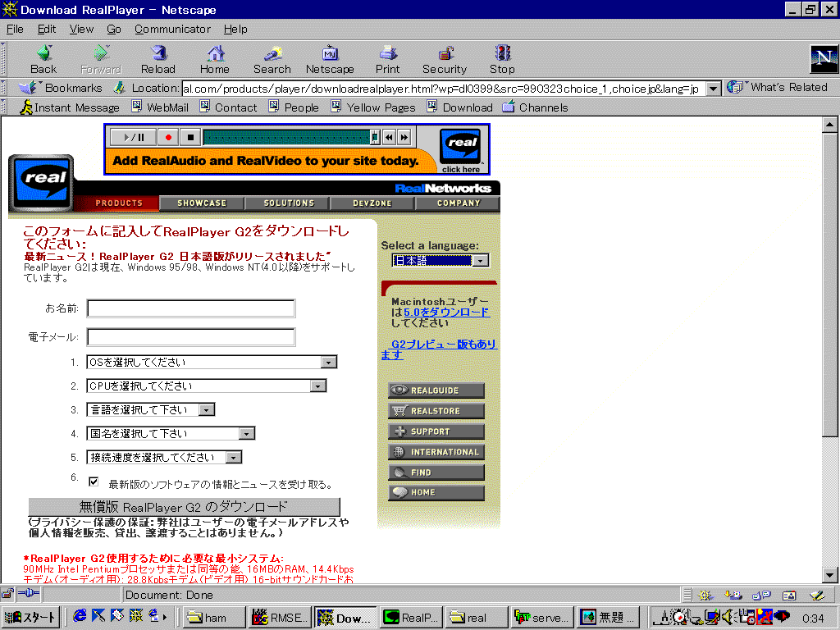This screenshot has height=630, width=840.
Task: Click the REALSTORE sidebar button
Action: tap(436, 410)
